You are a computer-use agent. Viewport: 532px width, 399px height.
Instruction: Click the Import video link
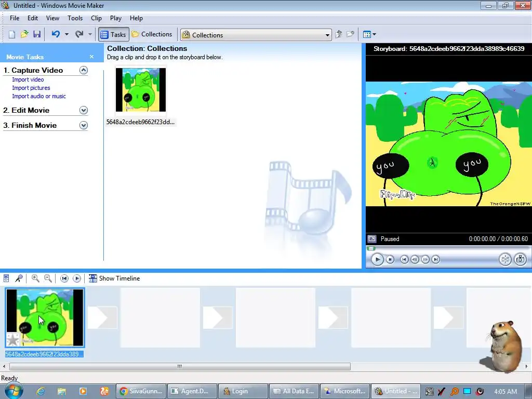click(x=28, y=79)
